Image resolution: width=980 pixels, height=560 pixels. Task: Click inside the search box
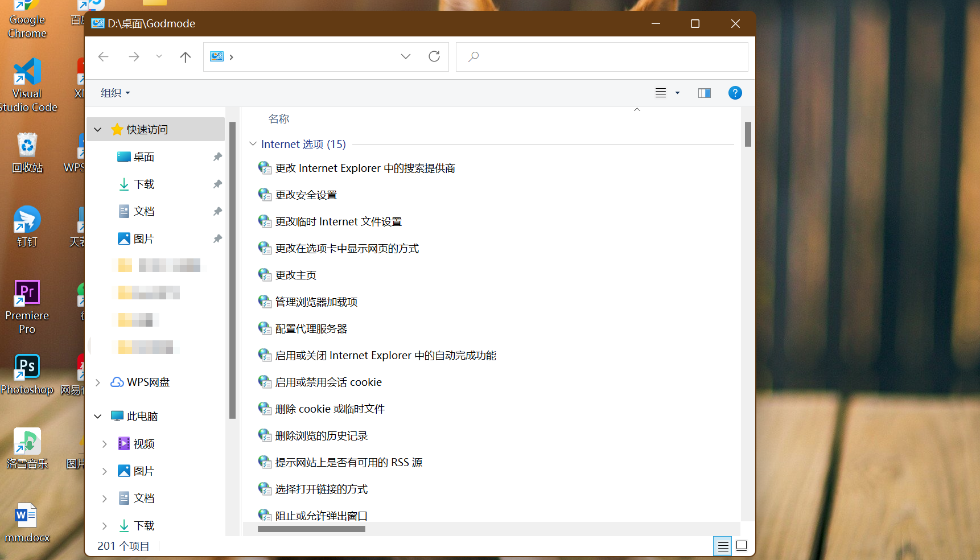569,56
